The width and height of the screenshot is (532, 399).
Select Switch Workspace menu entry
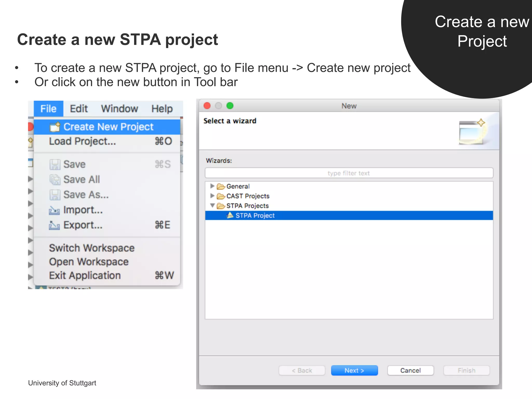[x=92, y=248]
